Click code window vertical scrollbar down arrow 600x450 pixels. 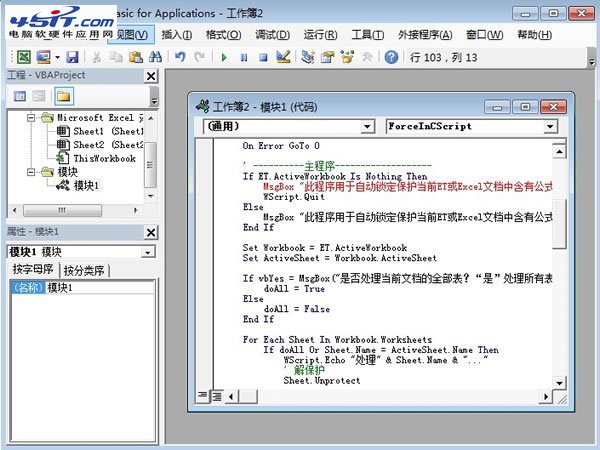pos(559,383)
